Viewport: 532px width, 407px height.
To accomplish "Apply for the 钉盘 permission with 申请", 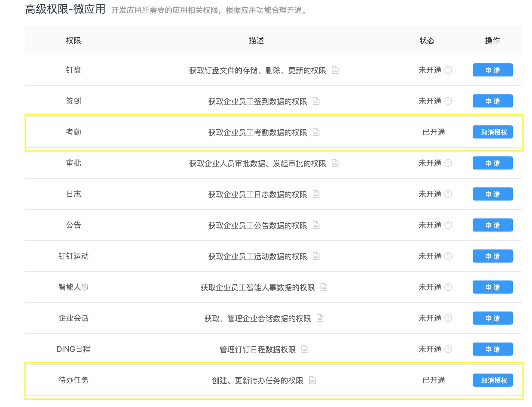I will tap(493, 70).
